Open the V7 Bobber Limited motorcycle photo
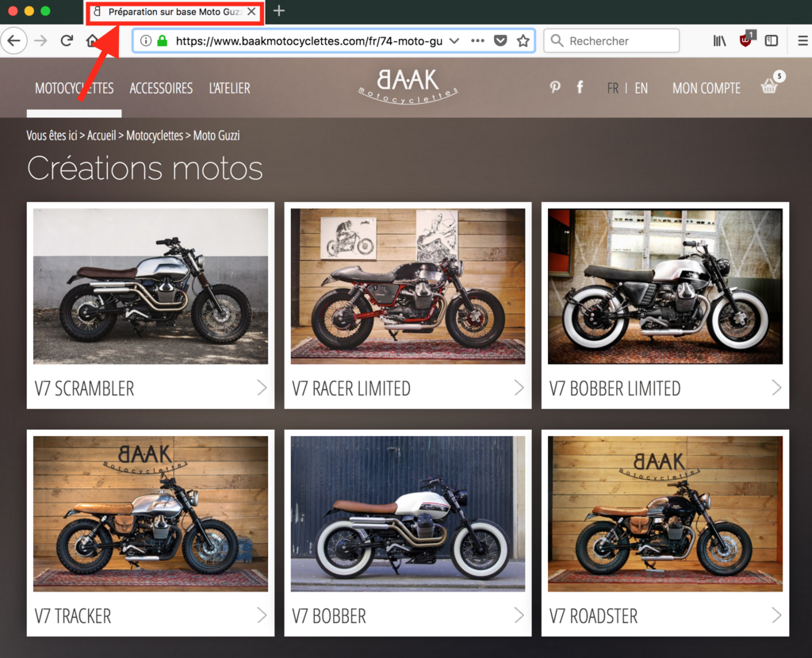Viewport: 812px width, 658px height. (x=665, y=285)
